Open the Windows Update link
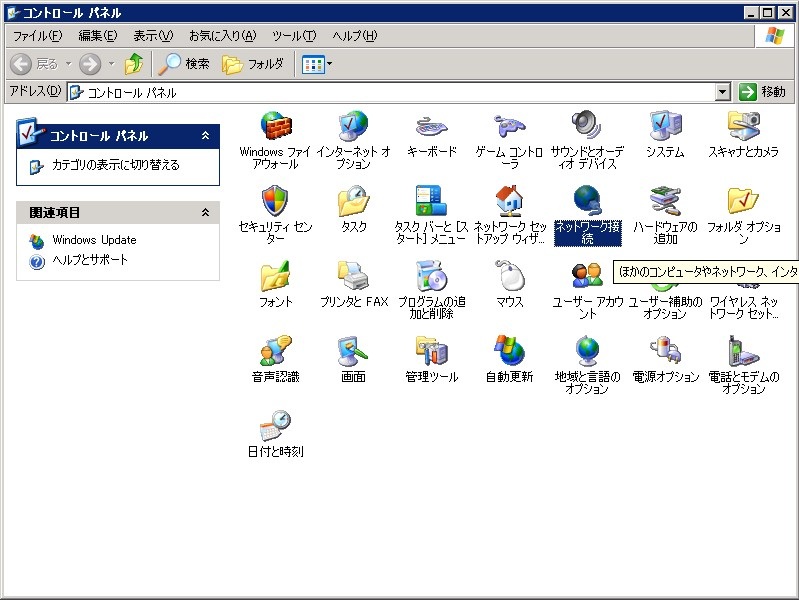This screenshot has width=799, height=600. (x=94, y=240)
